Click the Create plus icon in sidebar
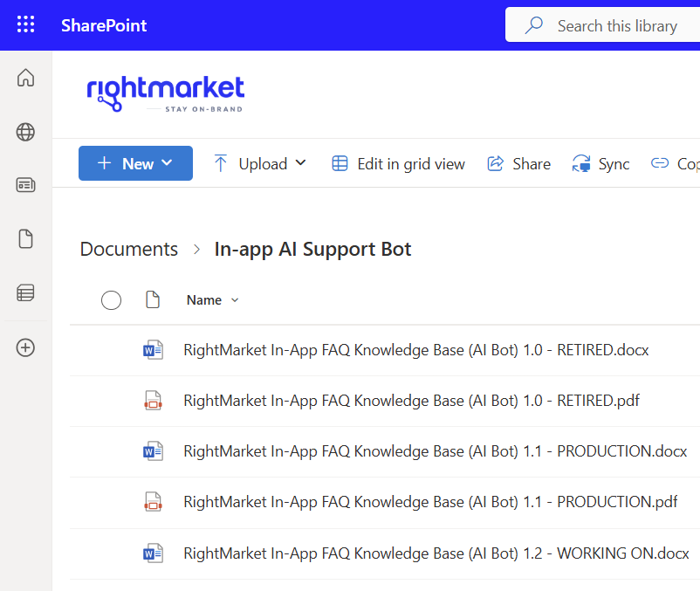 coord(26,347)
